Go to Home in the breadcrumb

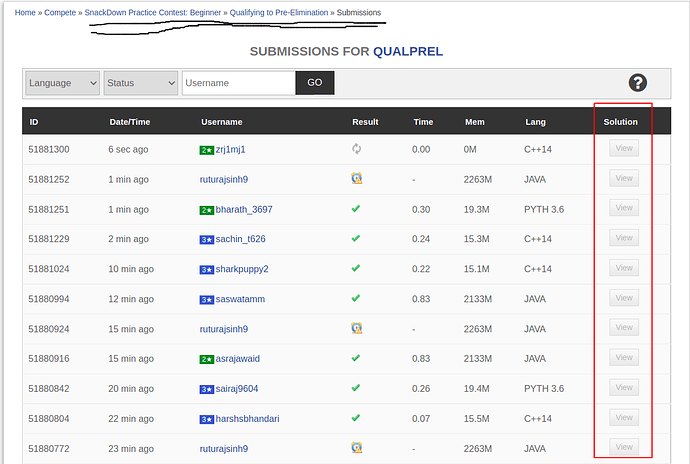point(25,12)
